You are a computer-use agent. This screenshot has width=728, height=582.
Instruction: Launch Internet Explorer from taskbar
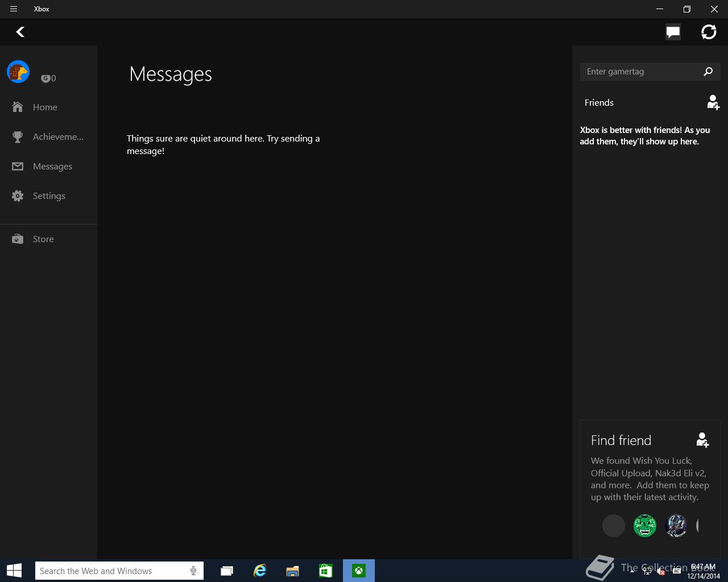click(260, 571)
